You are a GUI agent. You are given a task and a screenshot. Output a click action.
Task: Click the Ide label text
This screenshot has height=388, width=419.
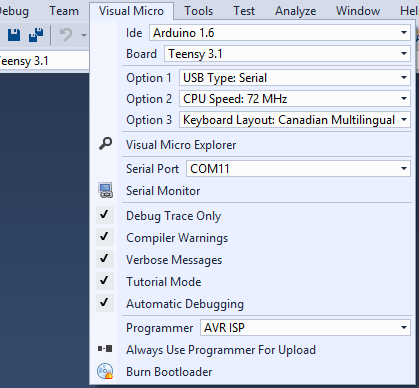pos(134,33)
